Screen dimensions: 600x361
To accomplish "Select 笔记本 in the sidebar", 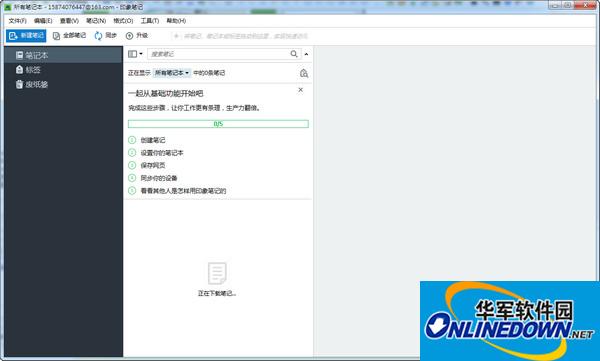I will 64,56.
